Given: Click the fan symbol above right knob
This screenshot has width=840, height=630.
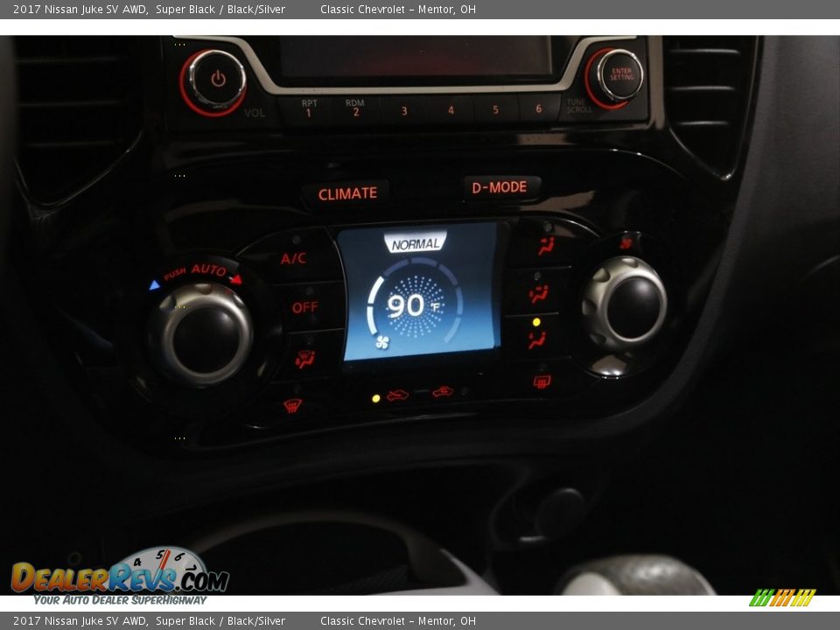Looking at the screenshot, I should click(x=626, y=242).
